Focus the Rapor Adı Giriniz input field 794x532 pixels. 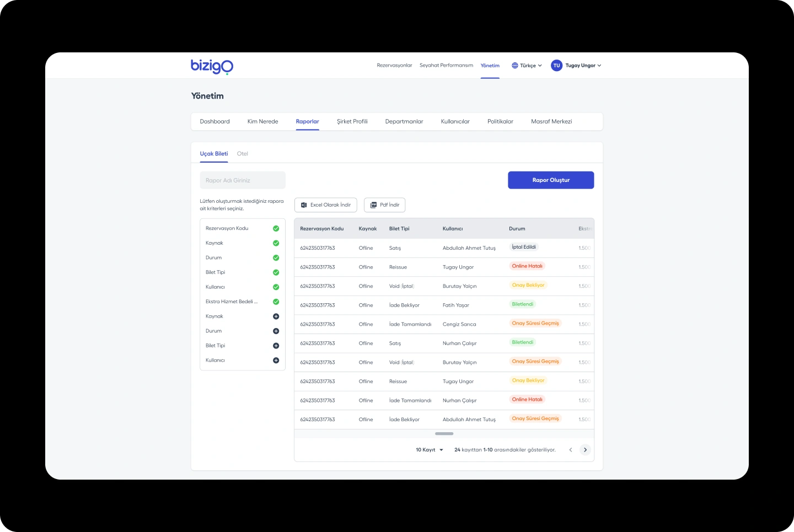[x=243, y=180]
